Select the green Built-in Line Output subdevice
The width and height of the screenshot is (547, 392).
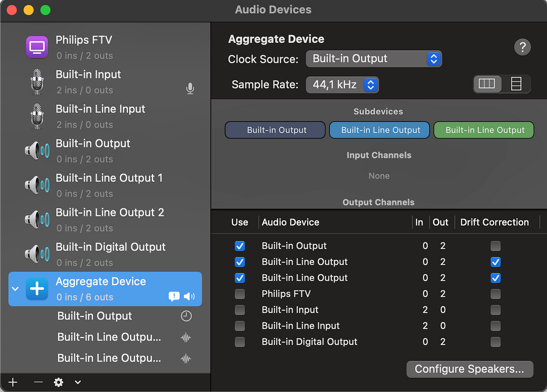click(484, 130)
